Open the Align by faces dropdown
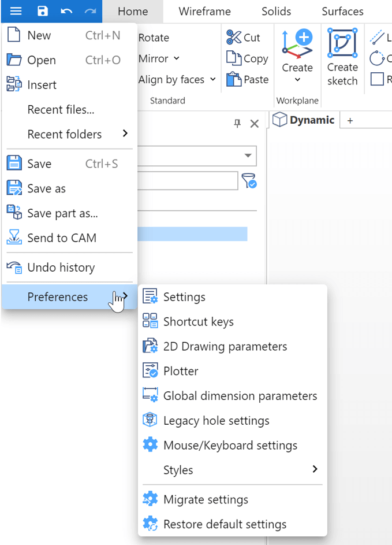The image size is (392, 545). pos(212,79)
